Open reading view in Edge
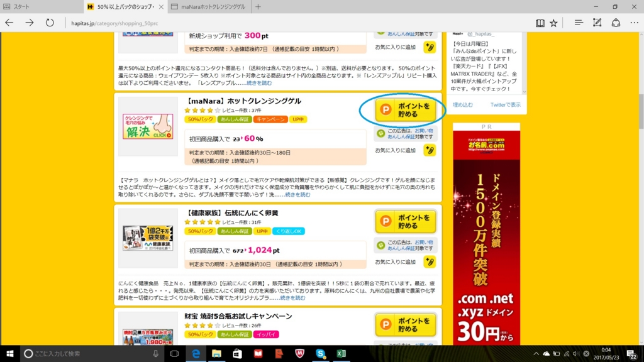 click(x=540, y=23)
